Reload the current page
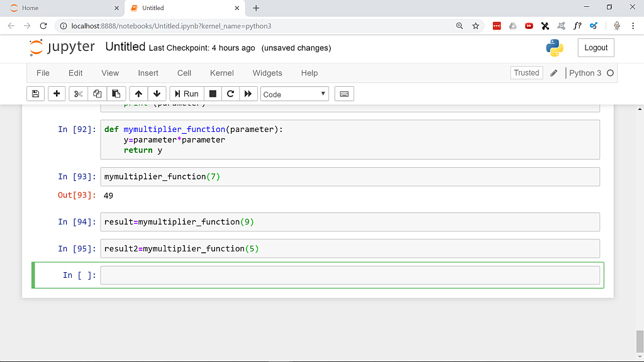644x362 pixels. [43, 26]
